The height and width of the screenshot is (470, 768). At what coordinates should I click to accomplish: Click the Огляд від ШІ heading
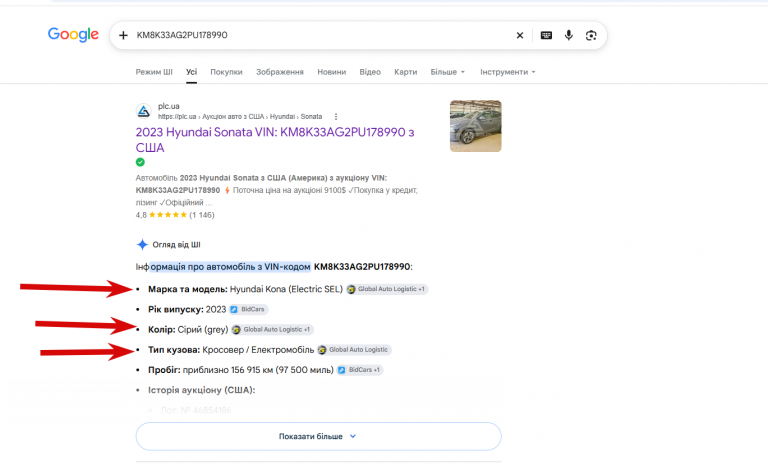coord(176,244)
